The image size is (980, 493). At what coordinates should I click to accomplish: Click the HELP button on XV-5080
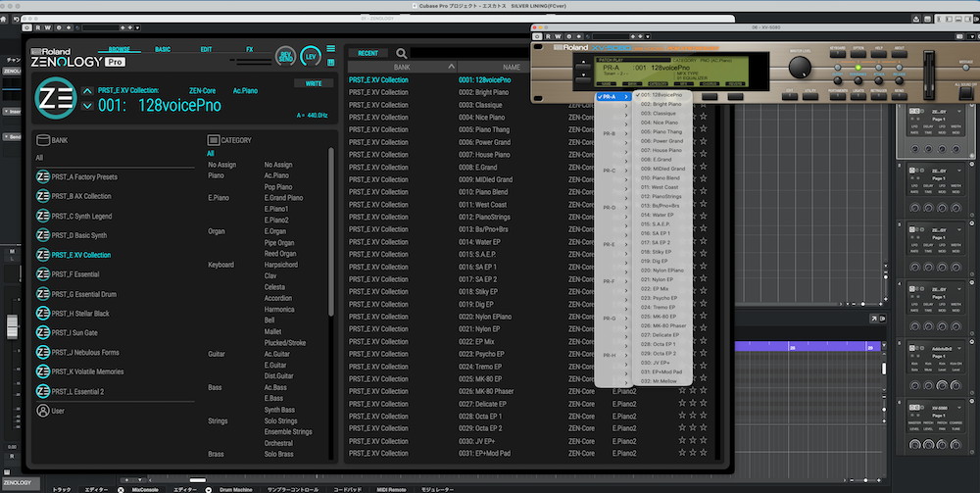pos(879,54)
